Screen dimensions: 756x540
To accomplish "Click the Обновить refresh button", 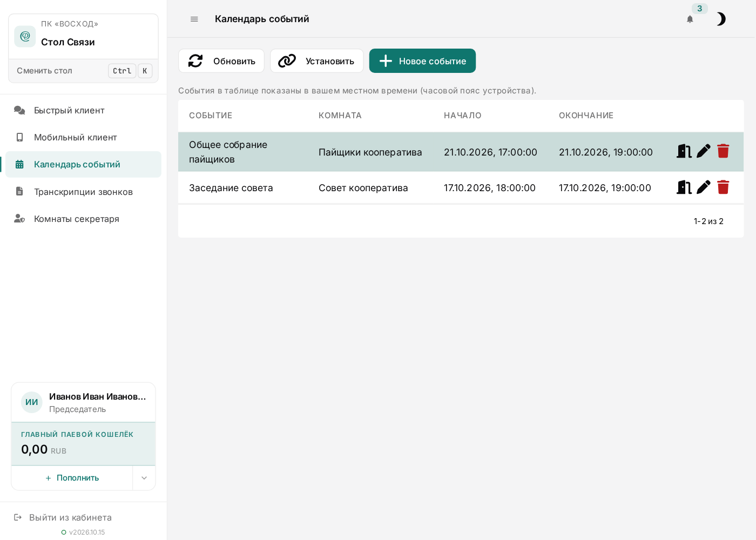I will (x=221, y=61).
